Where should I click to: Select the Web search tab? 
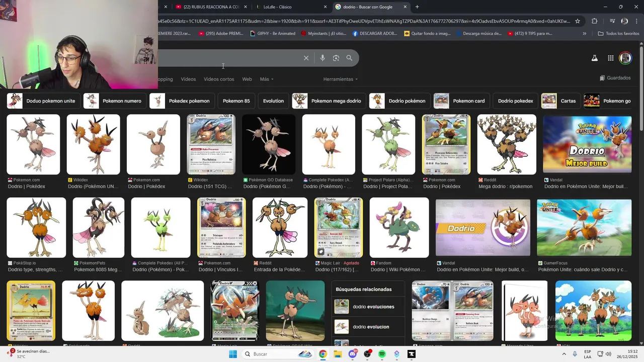coord(247,79)
